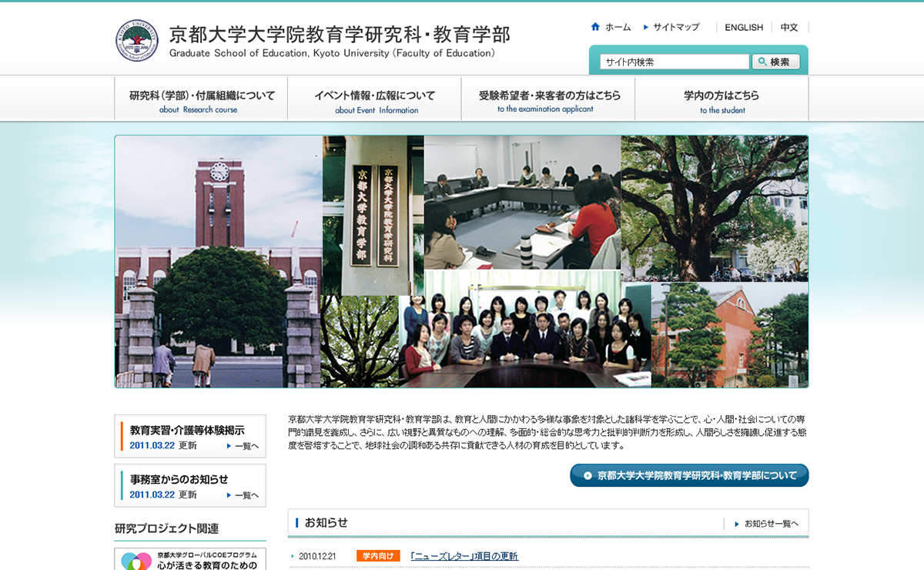Click the お知らせ section heading
The image size is (924, 570).
326,522
